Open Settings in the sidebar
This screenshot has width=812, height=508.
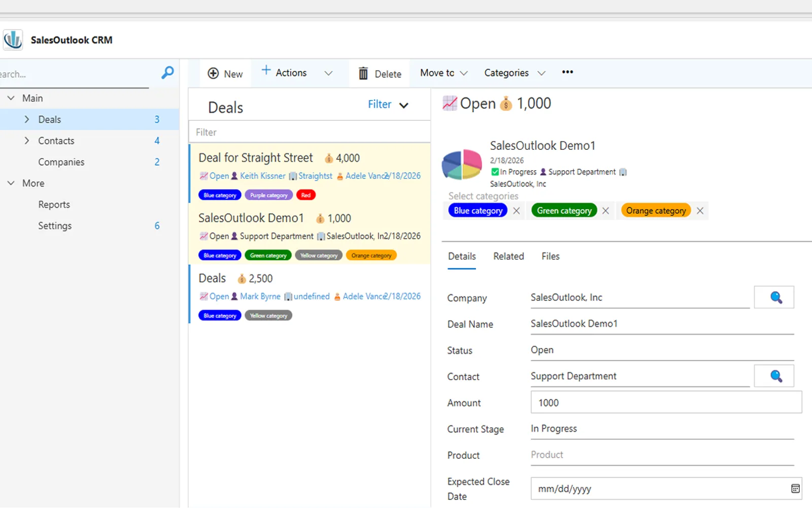pyautogui.click(x=55, y=226)
